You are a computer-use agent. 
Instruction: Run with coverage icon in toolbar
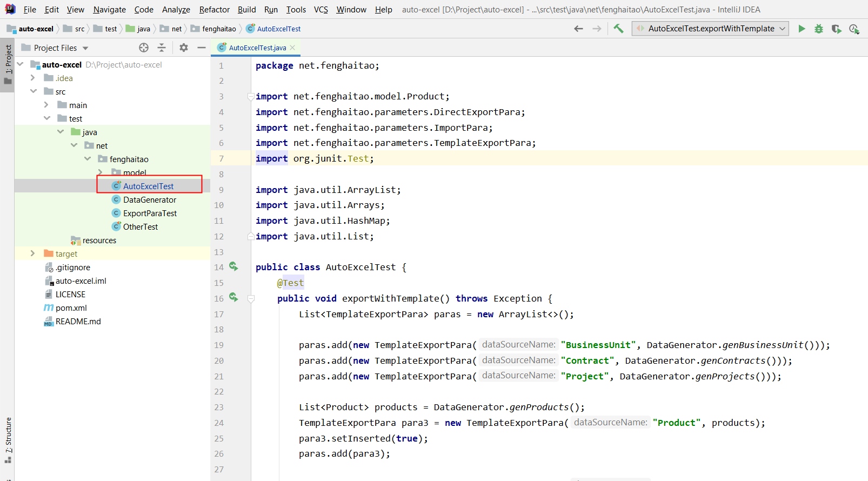pyautogui.click(x=836, y=29)
